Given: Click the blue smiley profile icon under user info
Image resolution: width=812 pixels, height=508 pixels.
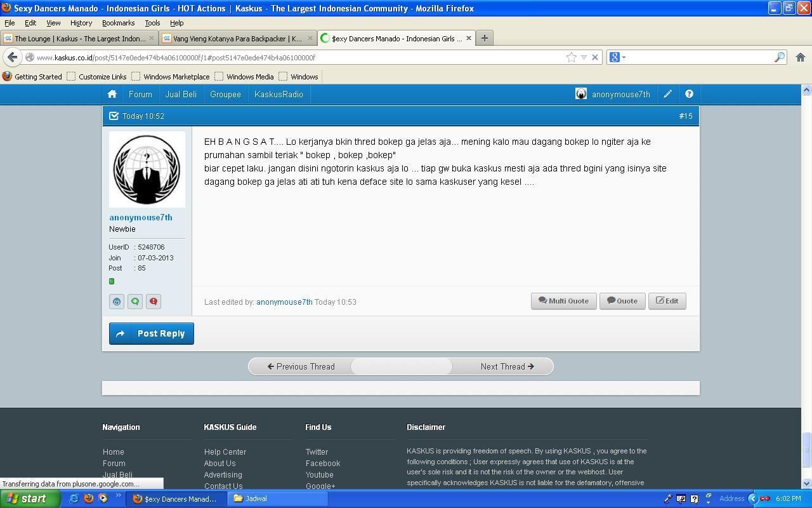Looking at the screenshot, I should point(117,302).
